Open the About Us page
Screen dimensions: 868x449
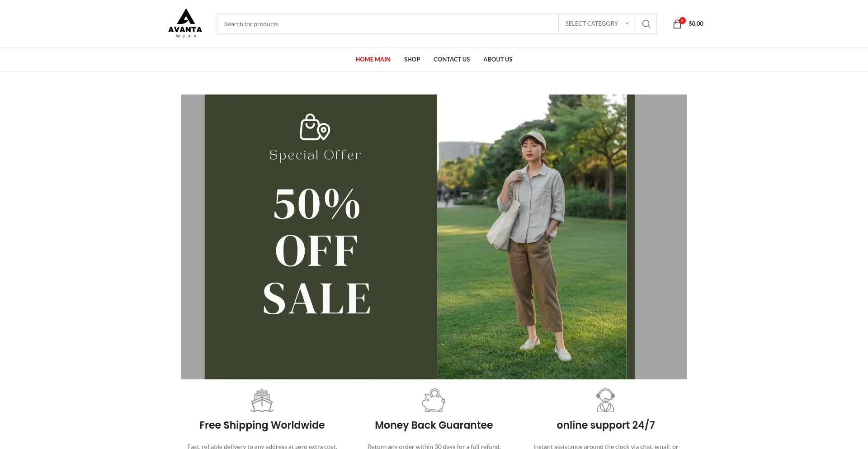click(x=498, y=59)
